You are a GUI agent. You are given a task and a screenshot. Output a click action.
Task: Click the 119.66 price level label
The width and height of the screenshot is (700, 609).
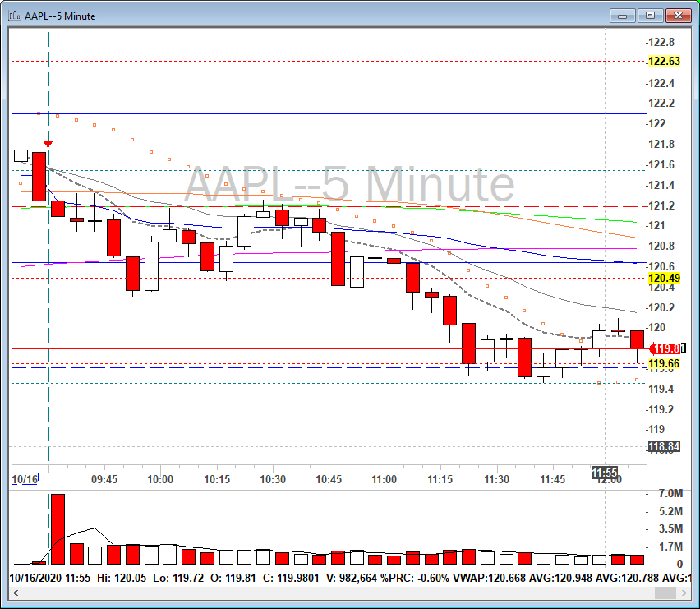click(664, 363)
